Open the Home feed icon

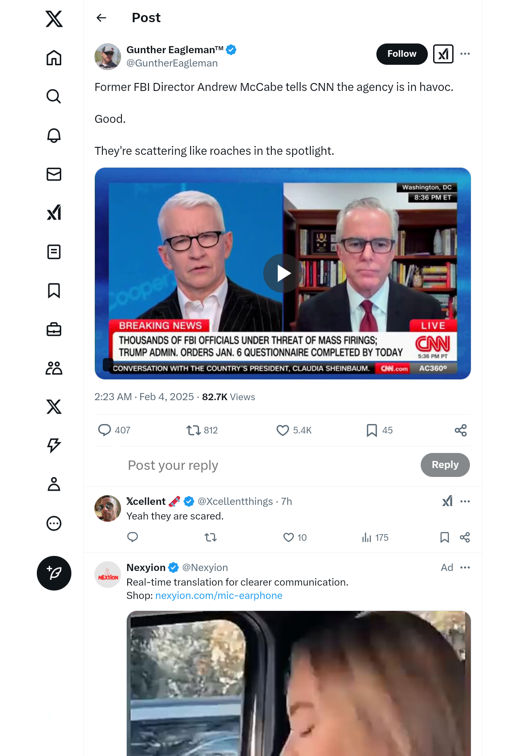point(54,58)
